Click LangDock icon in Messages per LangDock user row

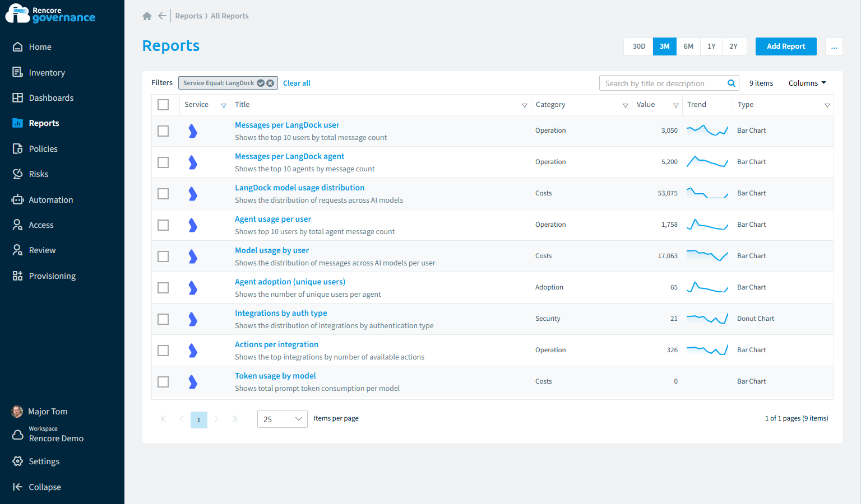(193, 131)
